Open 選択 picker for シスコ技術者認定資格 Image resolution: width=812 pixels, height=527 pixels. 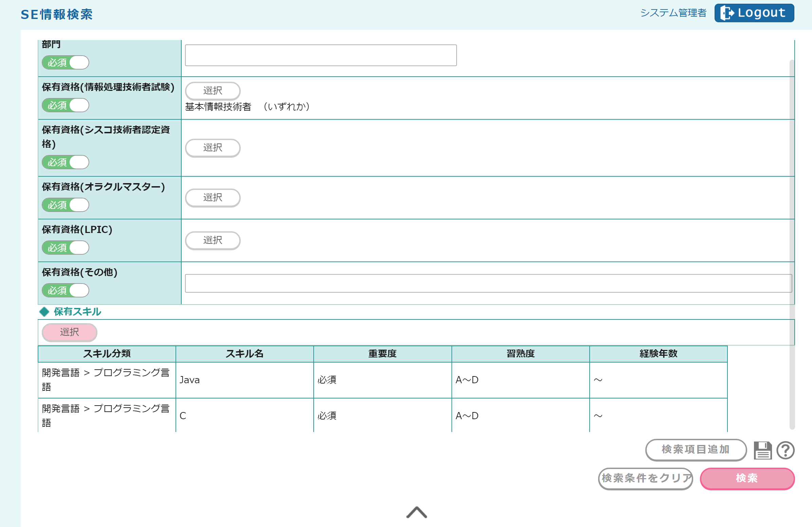(213, 148)
